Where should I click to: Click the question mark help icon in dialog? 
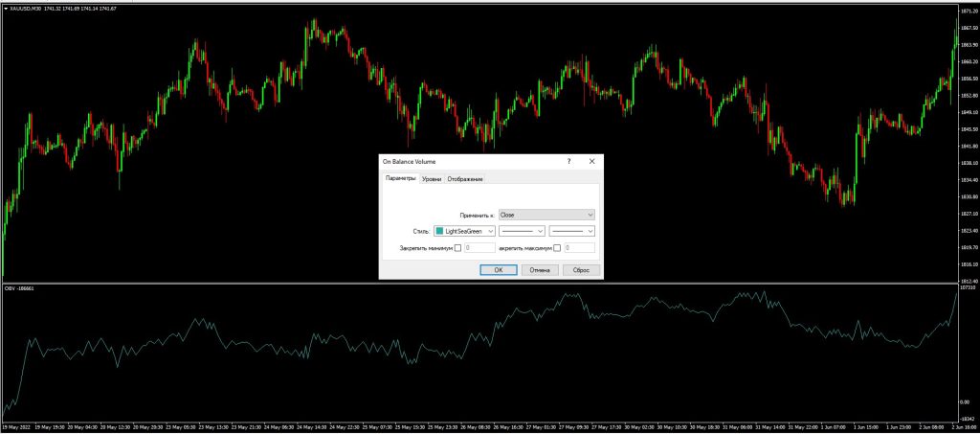click(x=568, y=161)
